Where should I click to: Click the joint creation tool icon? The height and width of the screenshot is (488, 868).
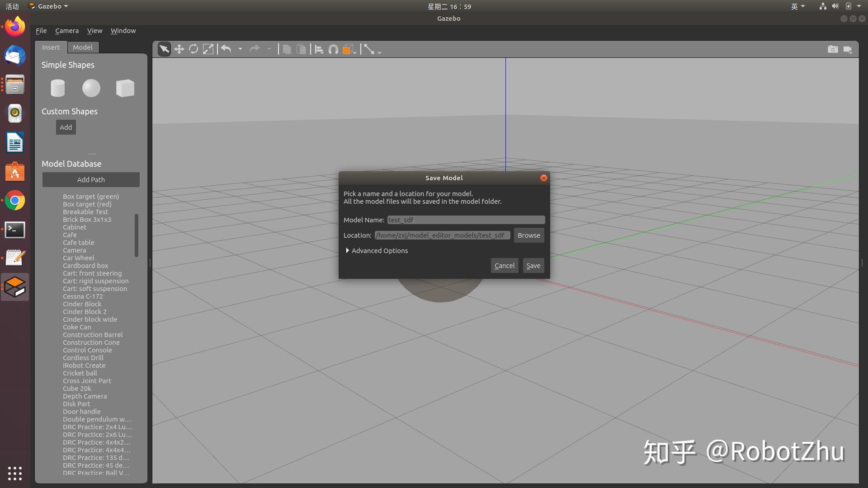coord(369,49)
